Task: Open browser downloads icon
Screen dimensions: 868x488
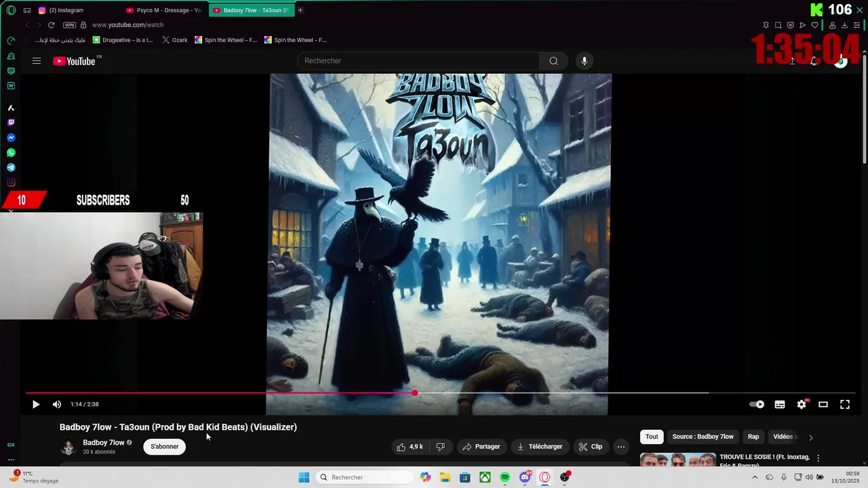Action: point(844,25)
